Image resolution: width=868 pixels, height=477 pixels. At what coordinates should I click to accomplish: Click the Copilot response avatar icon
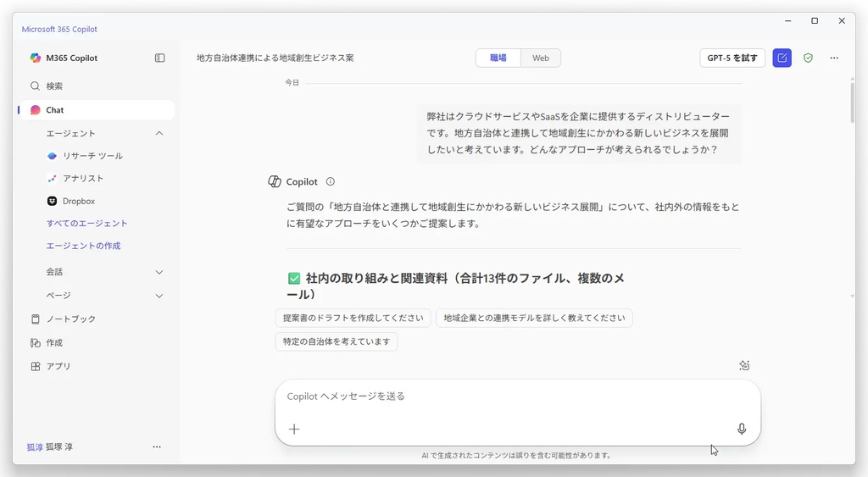(275, 181)
